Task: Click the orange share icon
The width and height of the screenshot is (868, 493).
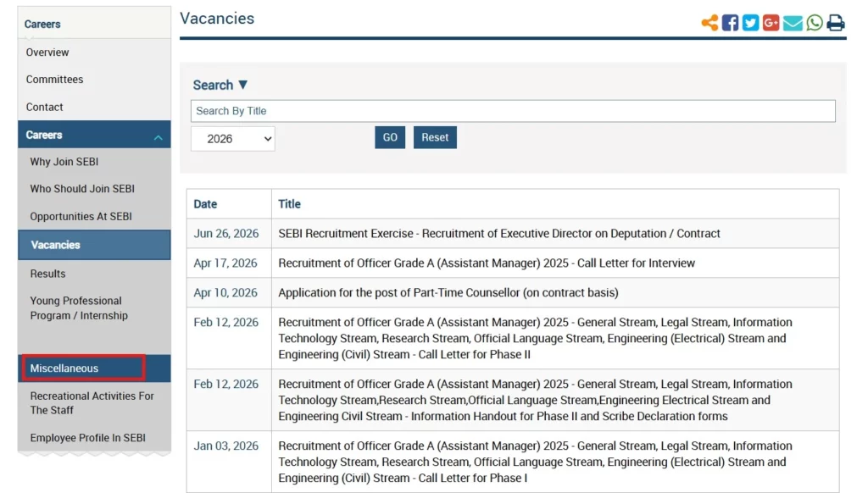Action: [709, 23]
